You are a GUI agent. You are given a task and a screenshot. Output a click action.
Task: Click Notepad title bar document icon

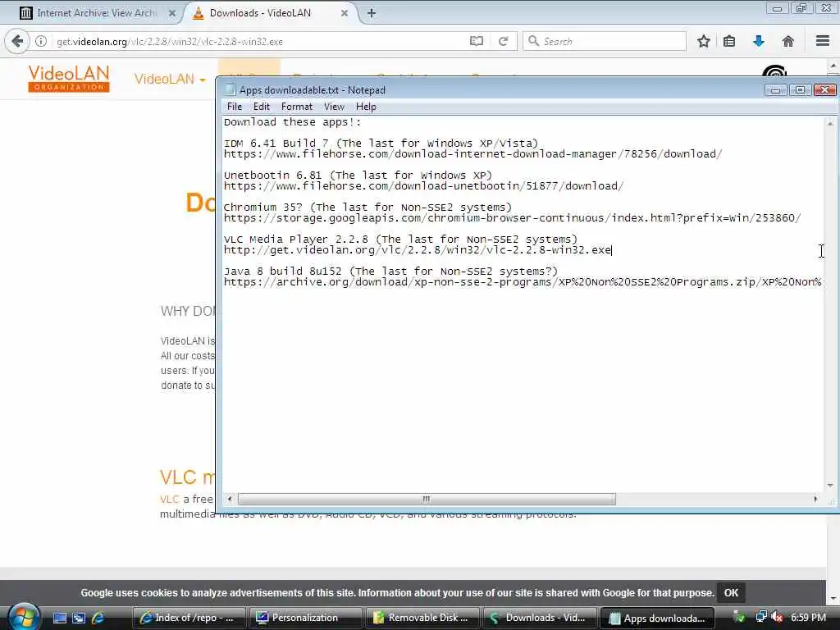click(231, 89)
